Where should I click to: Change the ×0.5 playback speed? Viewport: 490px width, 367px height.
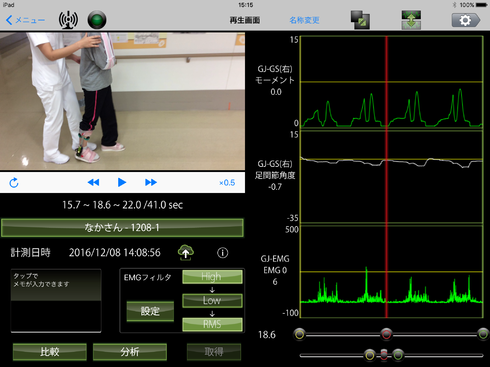(x=227, y=183)
